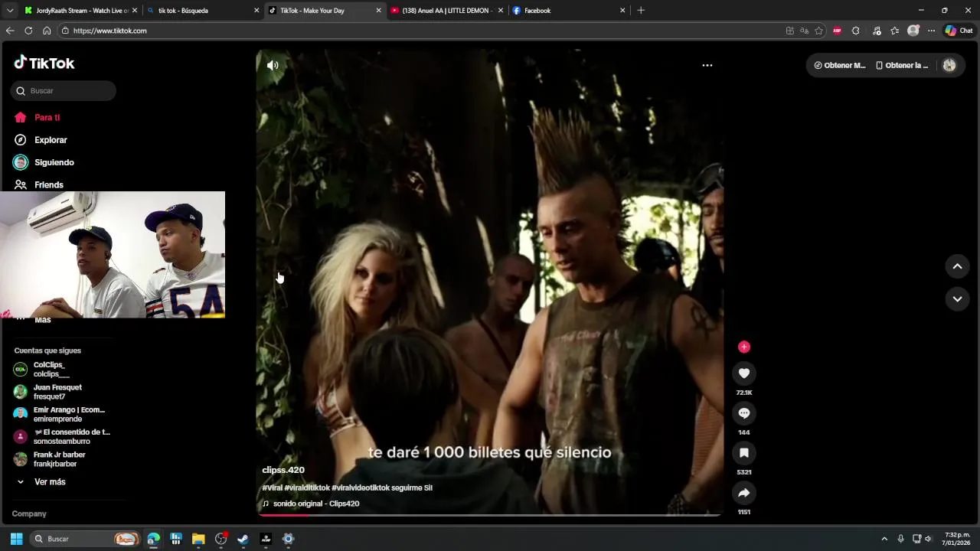Share the video using the arrow icon
The width and height of the screenshot is (980, 551).
pyautogui.click(x=743, y=493)
